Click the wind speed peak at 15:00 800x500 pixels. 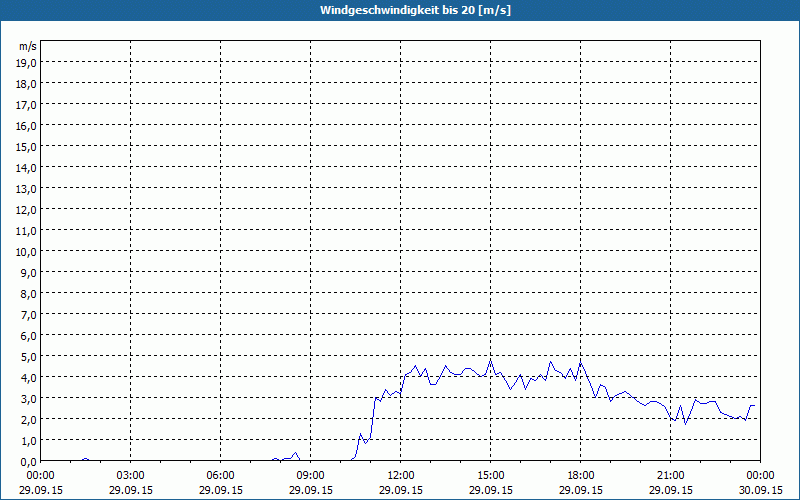click(x=491, y=360)
